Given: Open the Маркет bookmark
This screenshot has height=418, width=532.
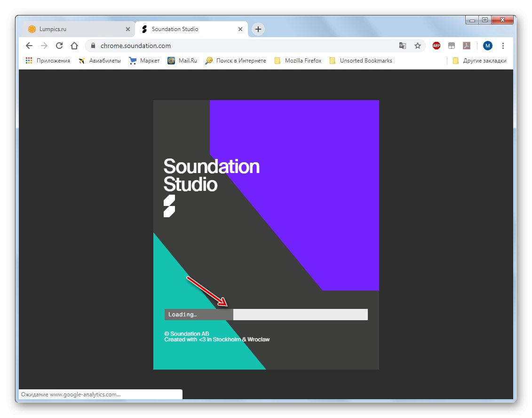Looking at the screenshot, I should tap(144, 61).
